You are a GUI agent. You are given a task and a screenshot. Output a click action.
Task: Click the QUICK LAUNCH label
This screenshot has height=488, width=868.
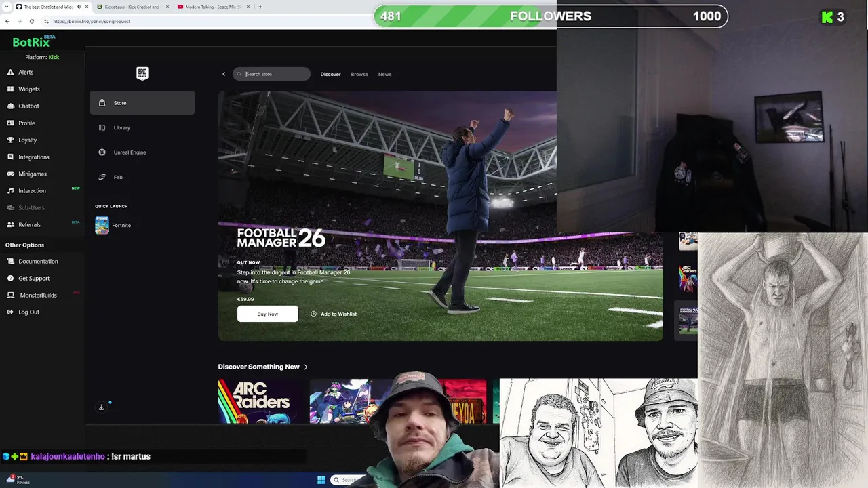(111, 206)
